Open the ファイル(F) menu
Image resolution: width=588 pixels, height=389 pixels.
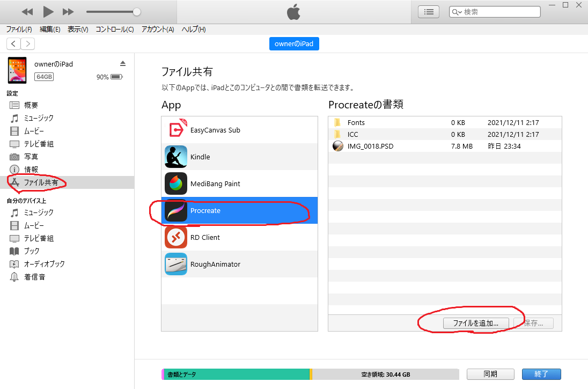(x=19, y=30)
